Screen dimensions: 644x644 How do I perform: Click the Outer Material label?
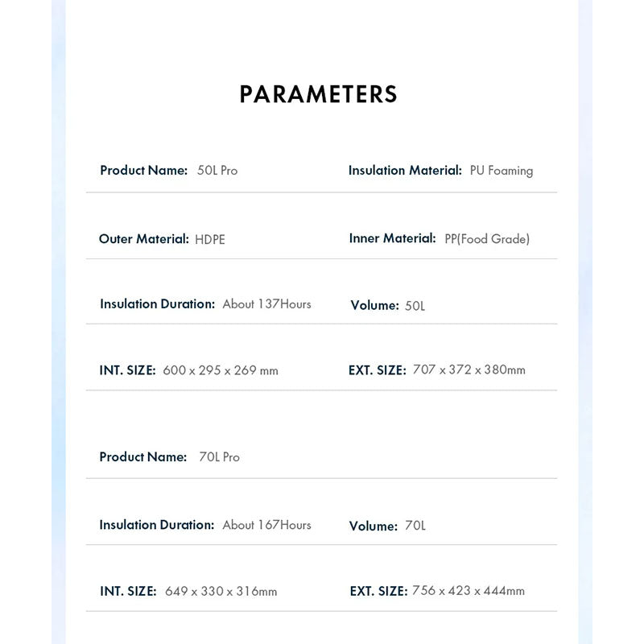click(144, 238)
